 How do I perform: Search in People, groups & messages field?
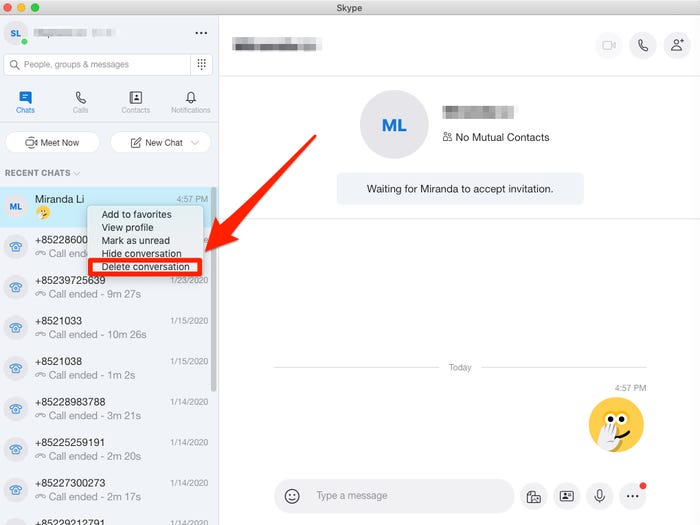click(x=97, y=65)
